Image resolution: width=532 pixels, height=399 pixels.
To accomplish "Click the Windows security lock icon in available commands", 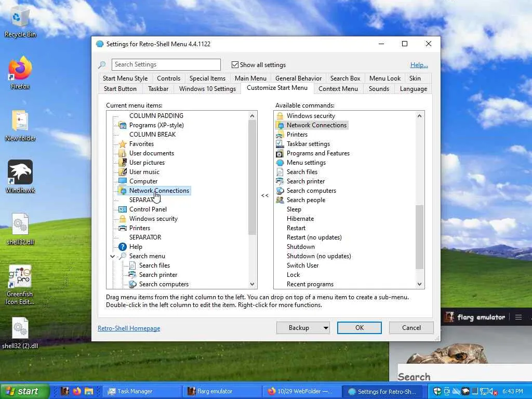I will [x=280, y=116].
